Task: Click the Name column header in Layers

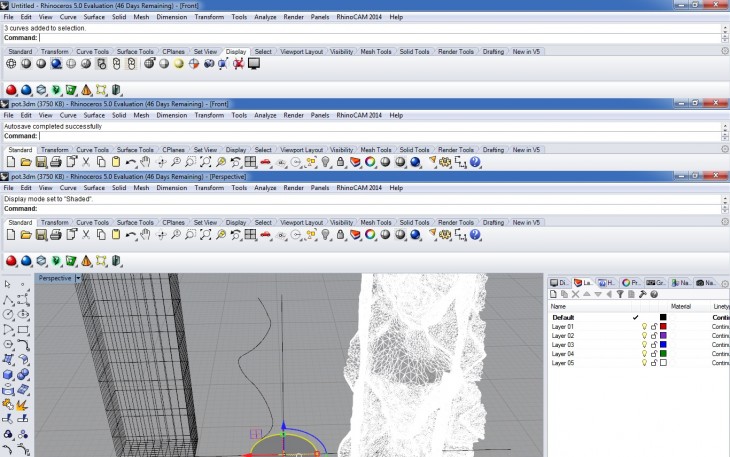Action: [558, 306]
